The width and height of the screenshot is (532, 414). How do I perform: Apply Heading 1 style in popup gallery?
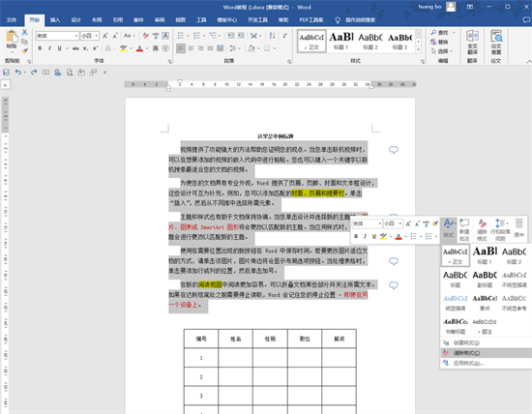click(x=485, y=255)
